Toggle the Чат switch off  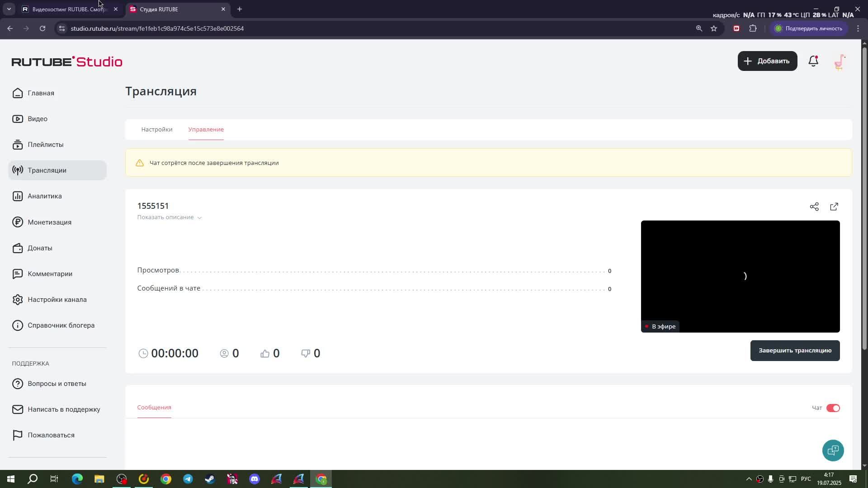coord(833,408)
